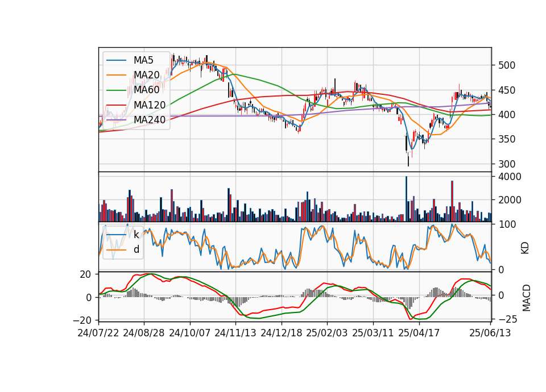The image size is (546, 392).
Task: Click the 24/07/22 date axis label
Action: point(98,333)
